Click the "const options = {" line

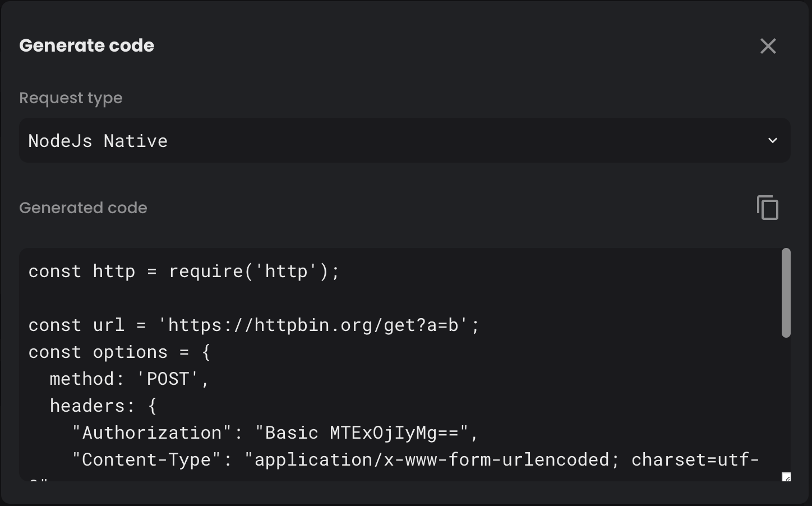[119, 352]
